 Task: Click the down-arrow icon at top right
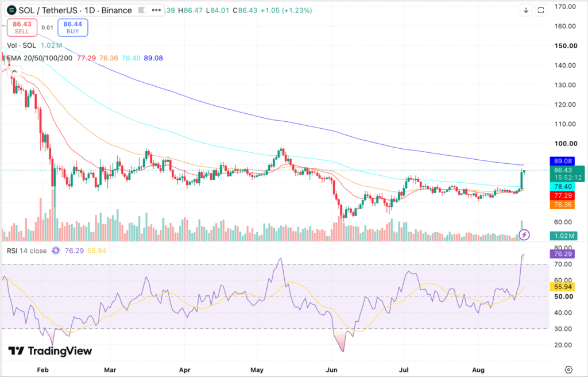[526, 10]
